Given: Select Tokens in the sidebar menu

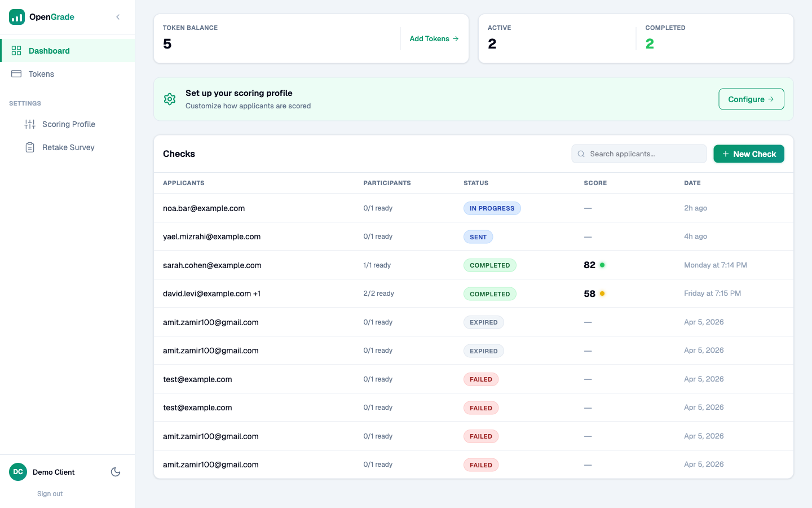Looking at the screenshot, I should (x=41, y=73).
